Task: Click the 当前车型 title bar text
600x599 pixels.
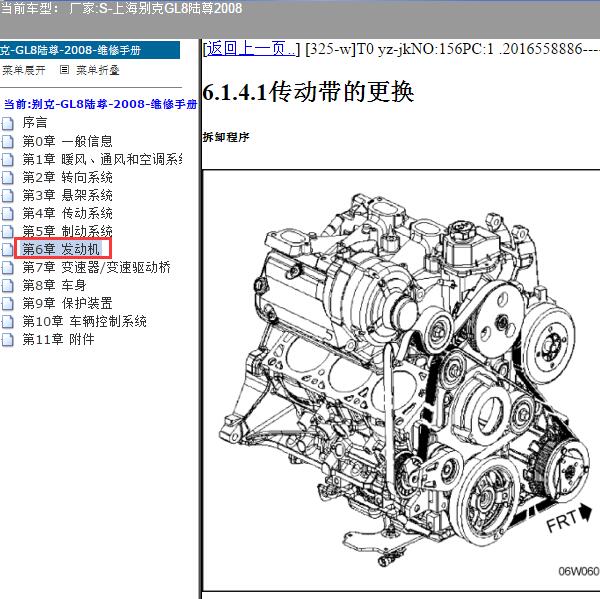Action: coord(121,8)
